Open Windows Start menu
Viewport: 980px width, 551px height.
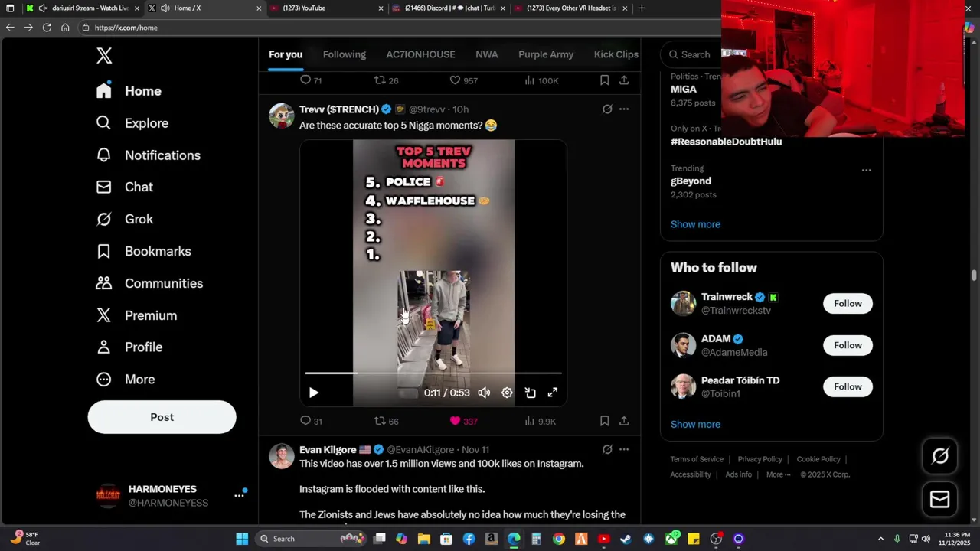(x=242, y=539)
